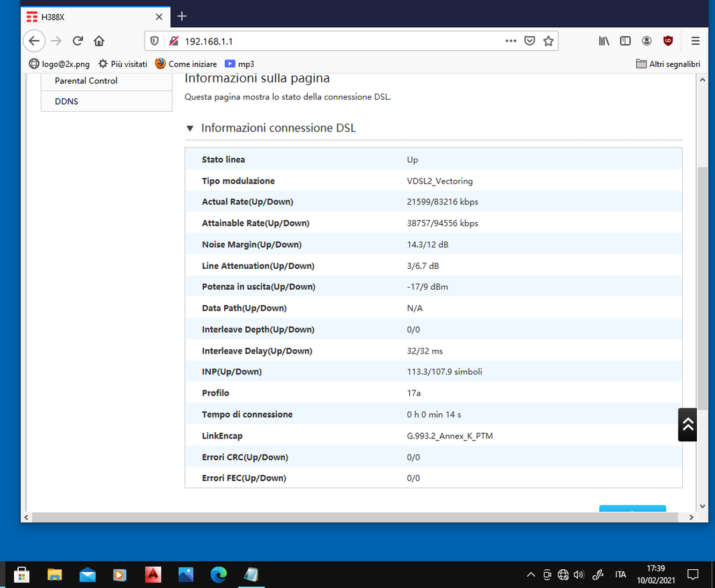The image size is (715, 588).
Task: Open the Firefox account icon
Action: (x=647, y=41)
